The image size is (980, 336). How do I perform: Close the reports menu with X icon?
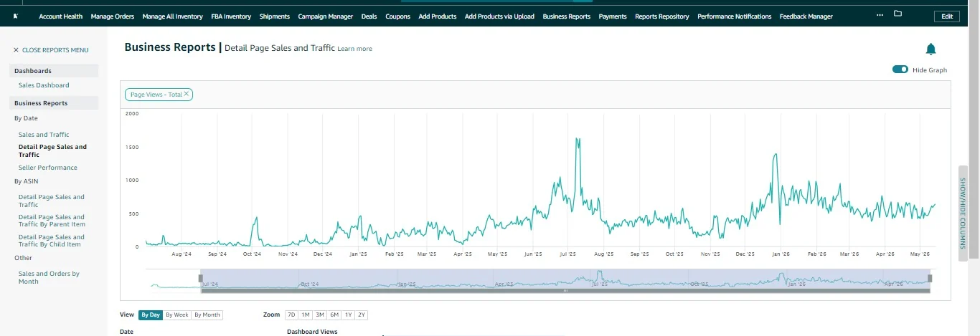pos(16,50)
